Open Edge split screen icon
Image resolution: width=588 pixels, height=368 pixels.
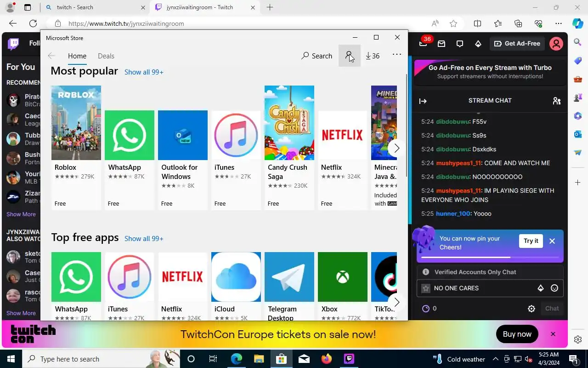477,23
